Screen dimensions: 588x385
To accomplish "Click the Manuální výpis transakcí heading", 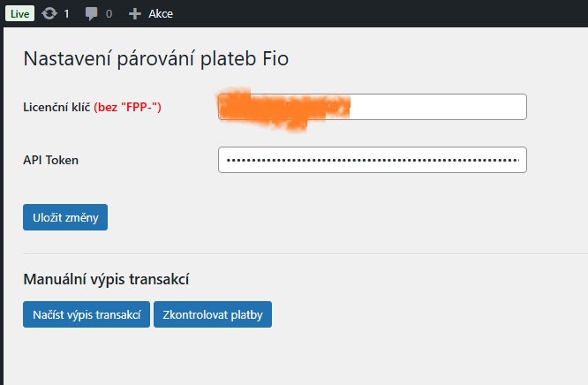I will point(106,280).
